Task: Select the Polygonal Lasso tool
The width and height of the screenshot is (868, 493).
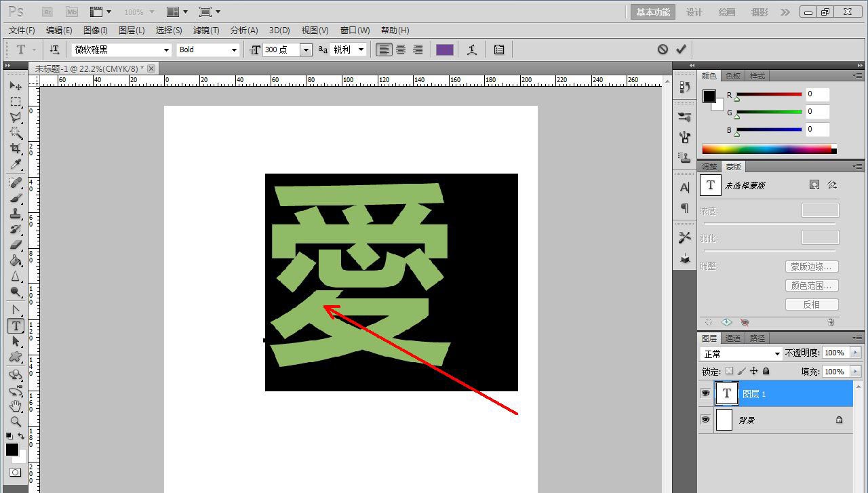Action: click(x=16, y=117)
